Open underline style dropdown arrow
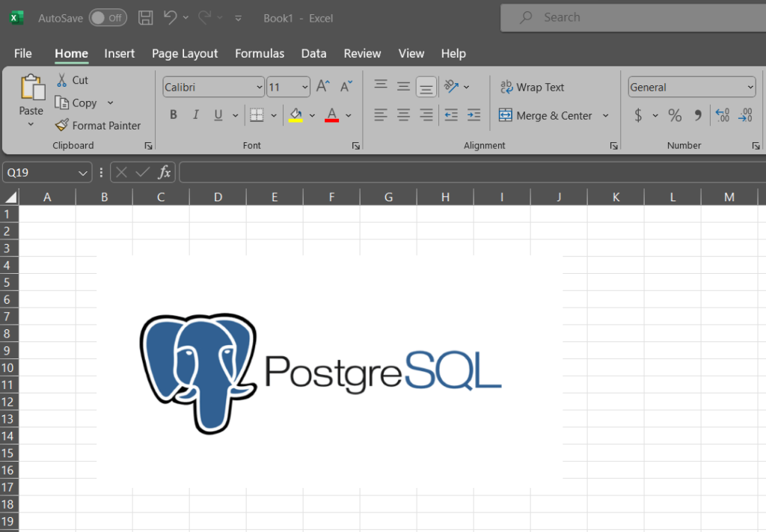Screen dimensions: 766x532 (x=235, y=115)
